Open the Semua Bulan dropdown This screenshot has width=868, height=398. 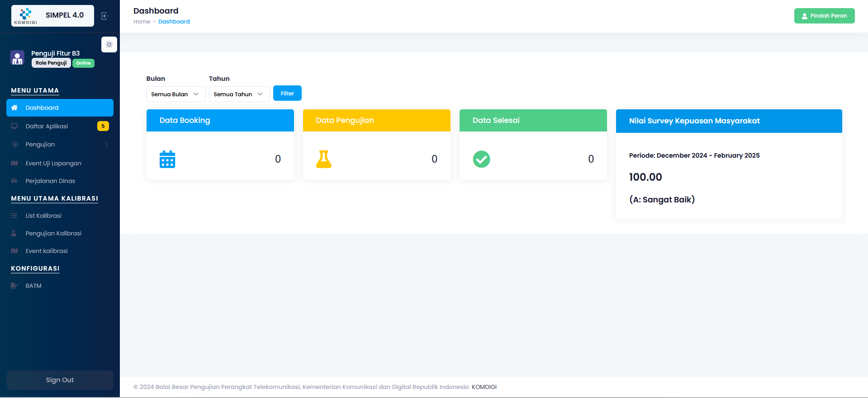click(x=175, y=94)
